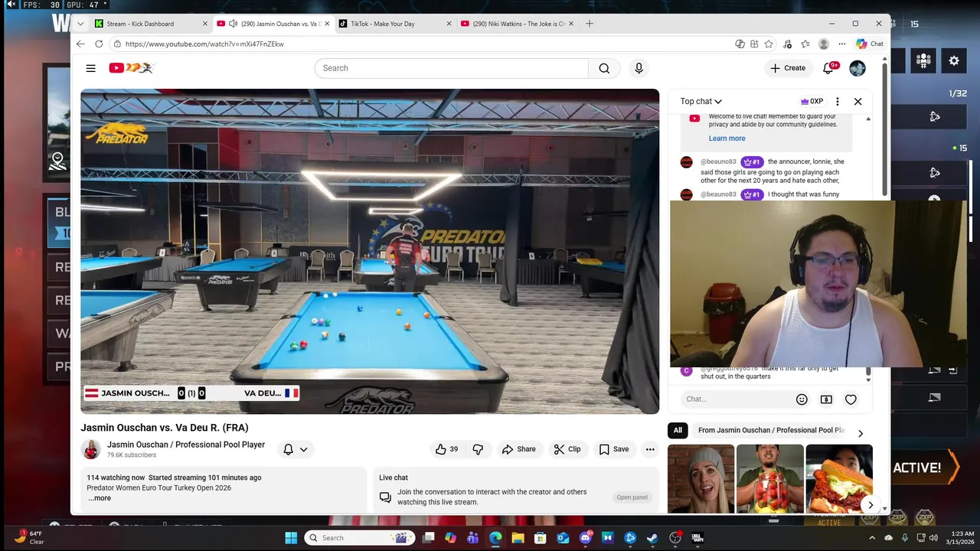
Task: Click the search magnifier button
Action: (604, 68)
